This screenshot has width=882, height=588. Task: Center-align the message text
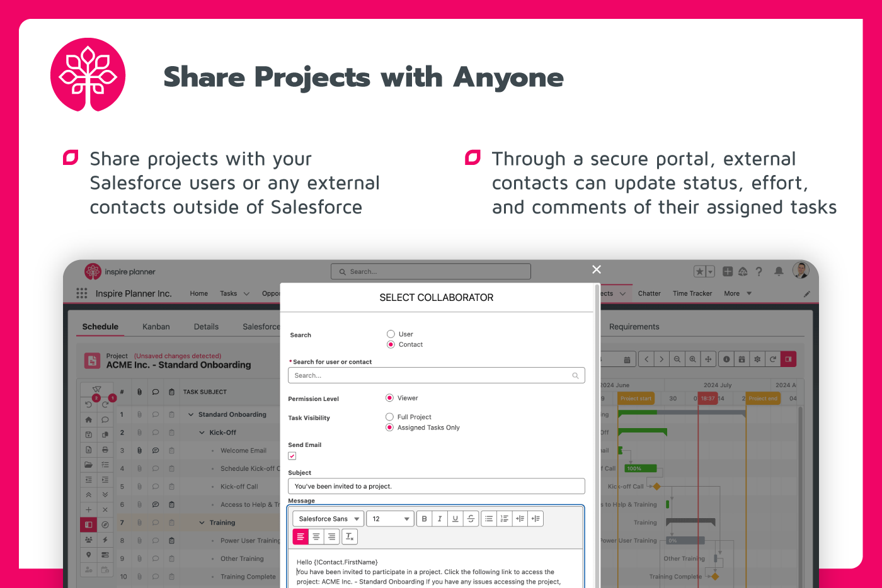tap(316, 537)
